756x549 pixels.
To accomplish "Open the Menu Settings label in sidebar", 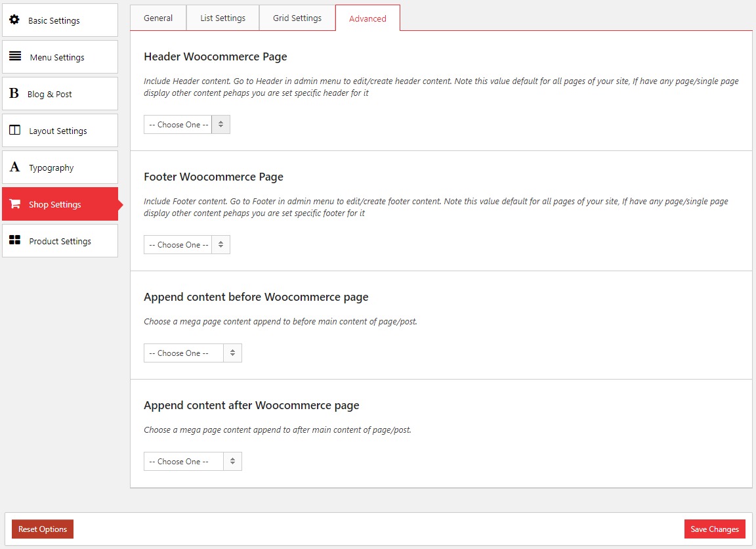I will coord(57,57).
